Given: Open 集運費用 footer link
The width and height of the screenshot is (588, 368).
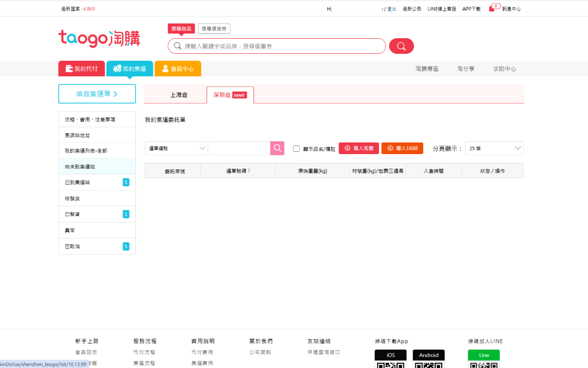Looking at the screenshot, I should click(x=202, y=363).
